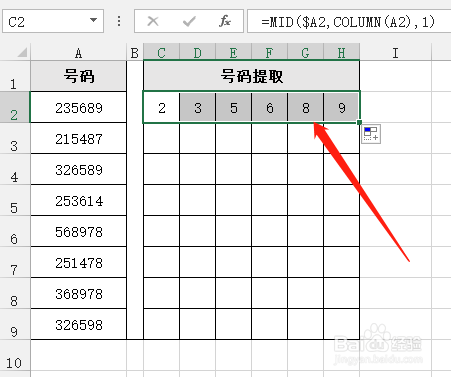Select column E header
This screenshot has width=451, height=377.
[x=233, y=52]
